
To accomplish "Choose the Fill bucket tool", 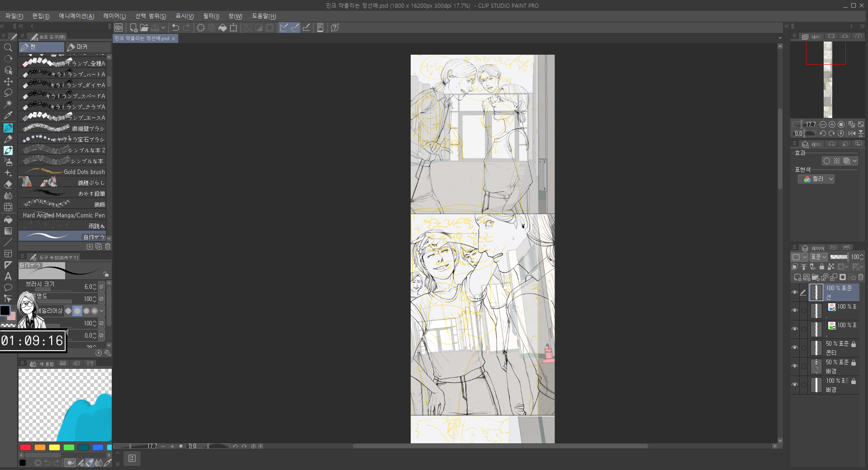I will (8, 220).
